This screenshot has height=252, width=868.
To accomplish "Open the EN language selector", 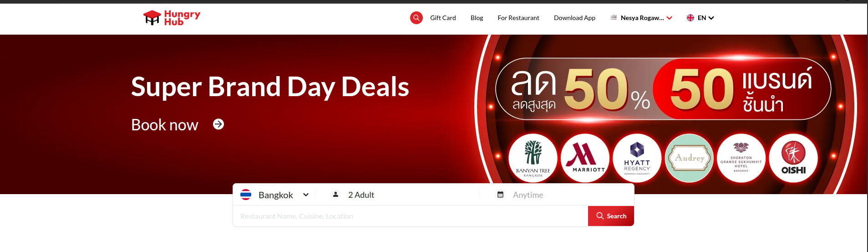I will 700,18.
